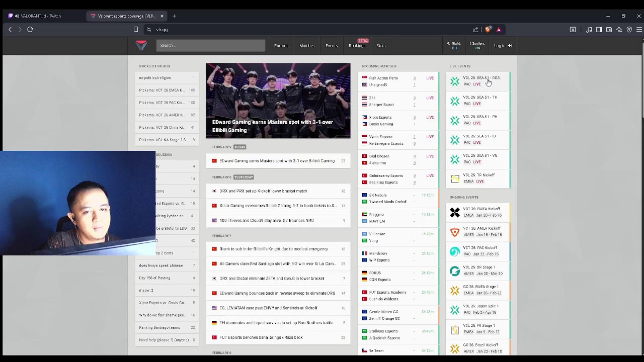Open the VCL 26: TR Kickoff live event
Screen dimensions: 644x362
[478, 178]
